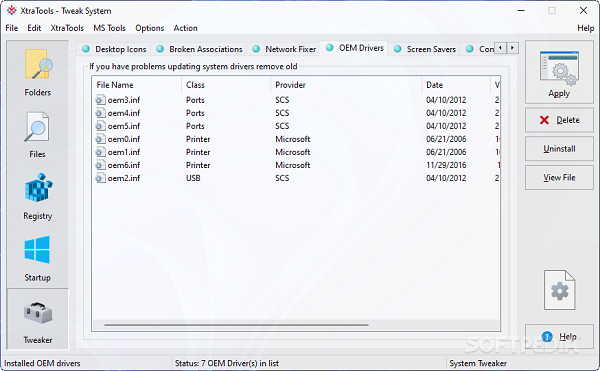Select the oem0.inf row name
Screen dimensions: 600x371
tap(124, 139)
